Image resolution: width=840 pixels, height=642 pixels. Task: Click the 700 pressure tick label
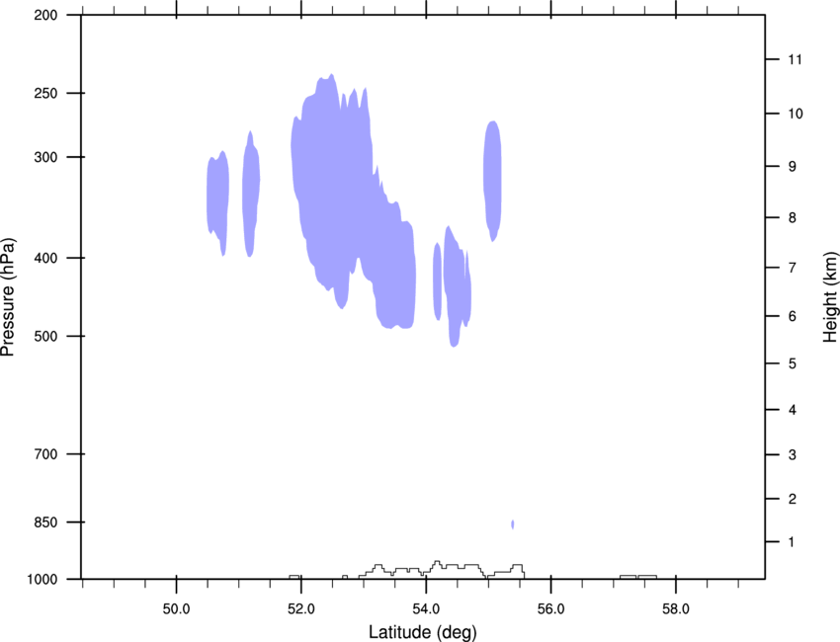coord(45,454)
